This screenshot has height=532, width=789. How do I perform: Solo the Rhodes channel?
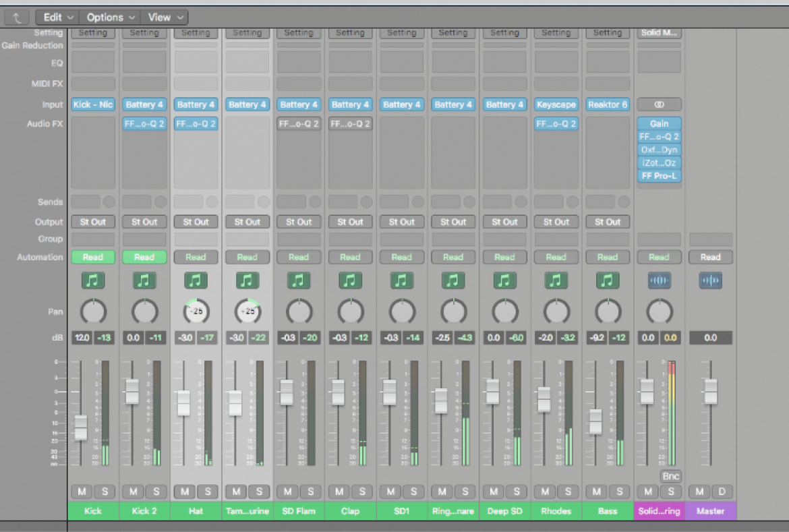pos(568,492)
